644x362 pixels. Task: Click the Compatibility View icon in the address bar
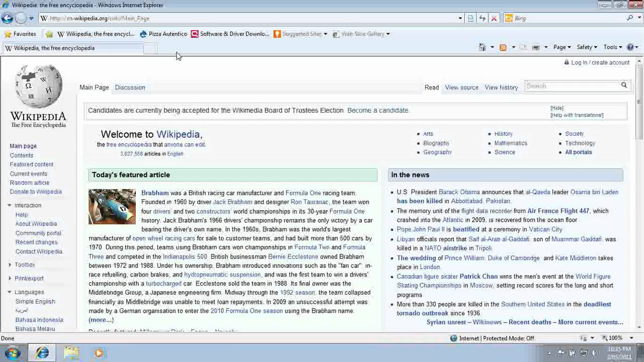coord(470,18)
